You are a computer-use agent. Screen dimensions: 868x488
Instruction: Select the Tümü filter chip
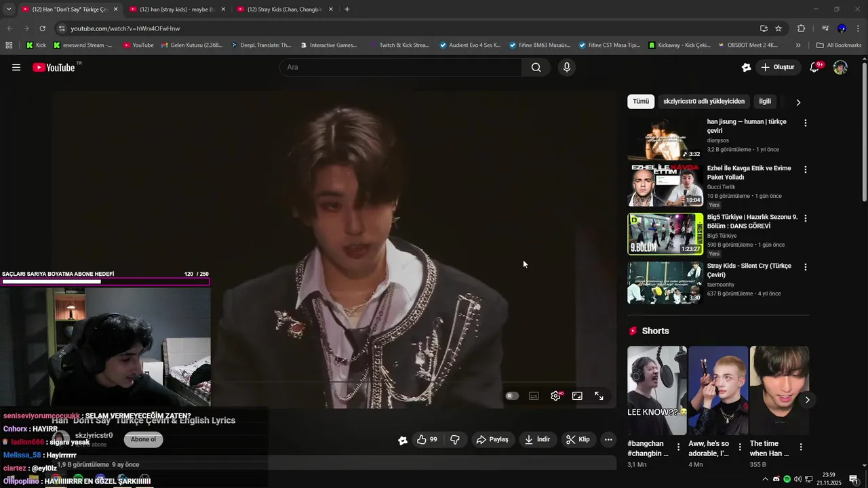coord(641,102)
